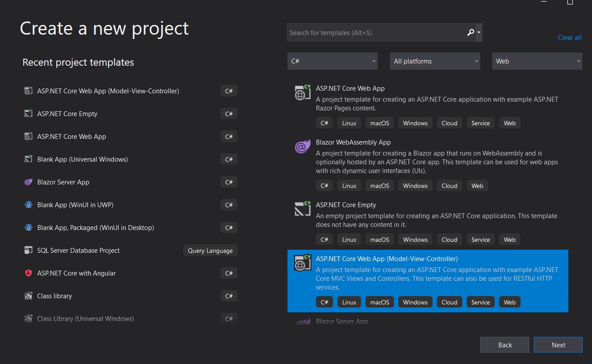Screen dimensions: 592x364
Task: Click Windows tag under ASP.NET Core Empty
Action: click(415, 240)
